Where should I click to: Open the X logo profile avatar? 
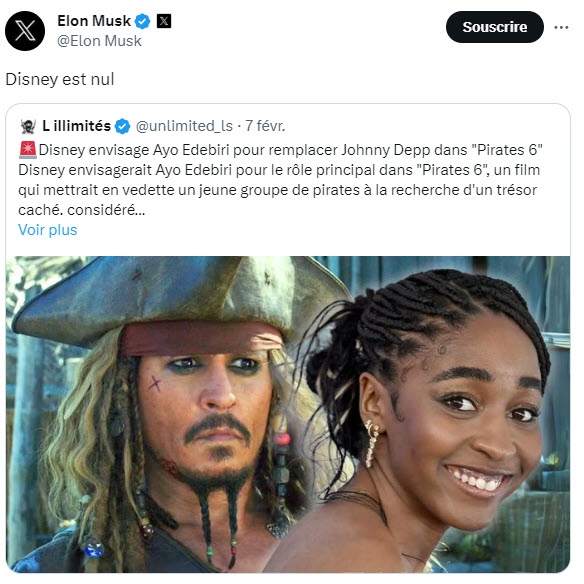pos(25,31)
